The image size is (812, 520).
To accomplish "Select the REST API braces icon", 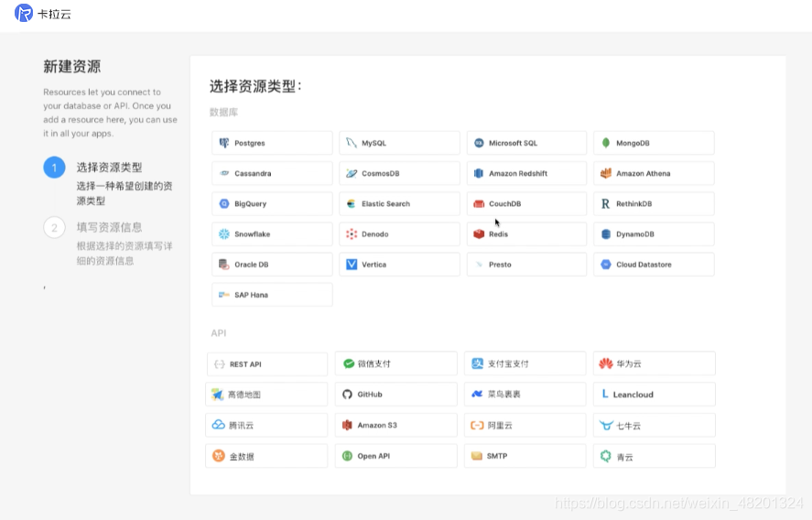I will (219, 364).
